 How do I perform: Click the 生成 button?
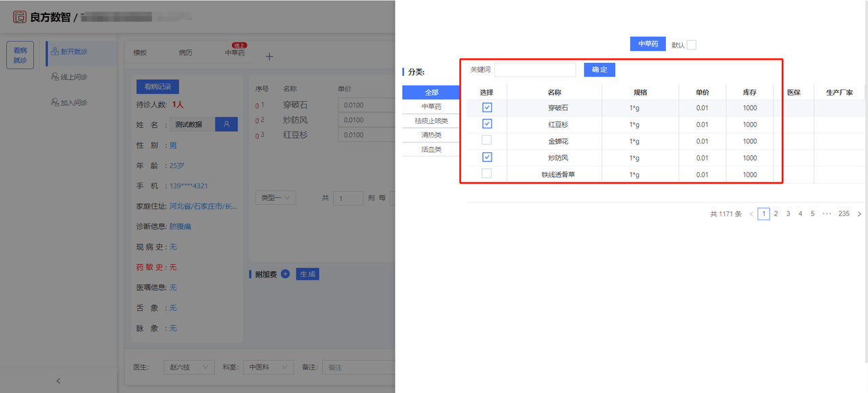307,274
